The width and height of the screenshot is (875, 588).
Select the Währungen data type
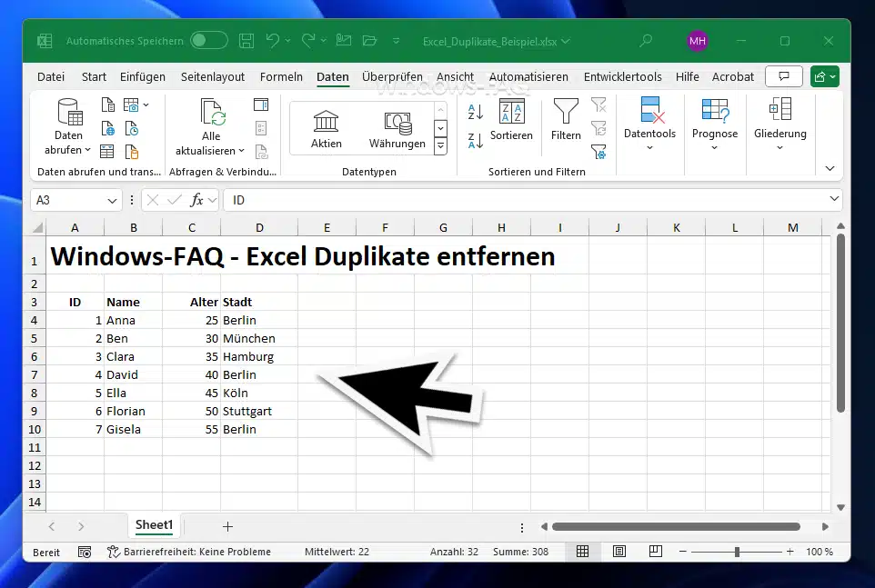click(x=397, y=129)
